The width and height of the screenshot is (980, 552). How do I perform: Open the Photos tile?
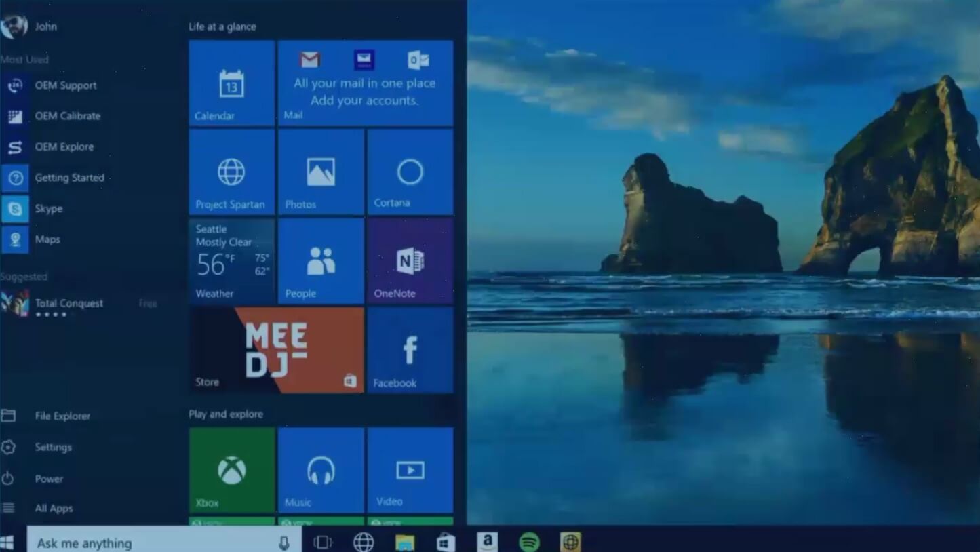321,172
